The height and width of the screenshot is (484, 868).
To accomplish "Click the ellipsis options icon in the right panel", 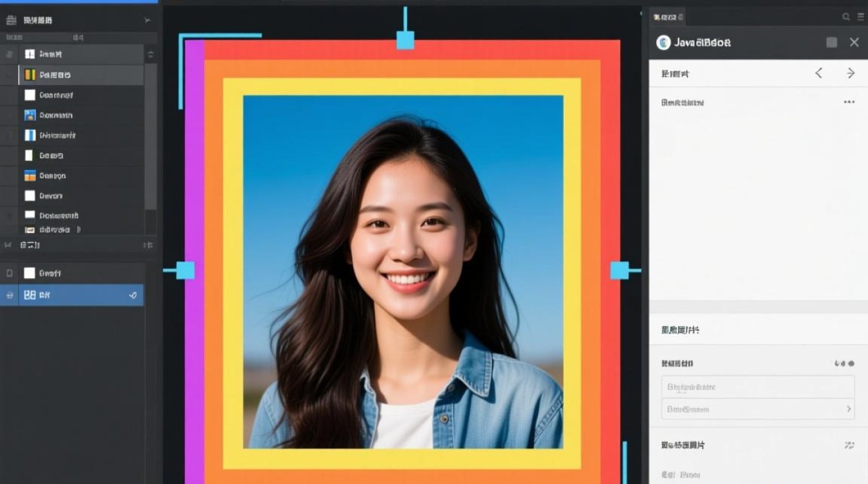I will coord(848,102).
